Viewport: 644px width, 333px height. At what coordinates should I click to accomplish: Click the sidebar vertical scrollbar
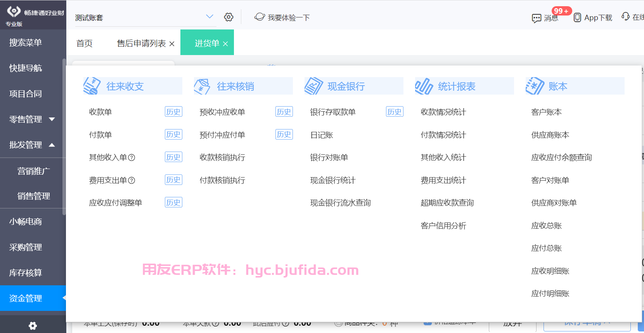64,136
